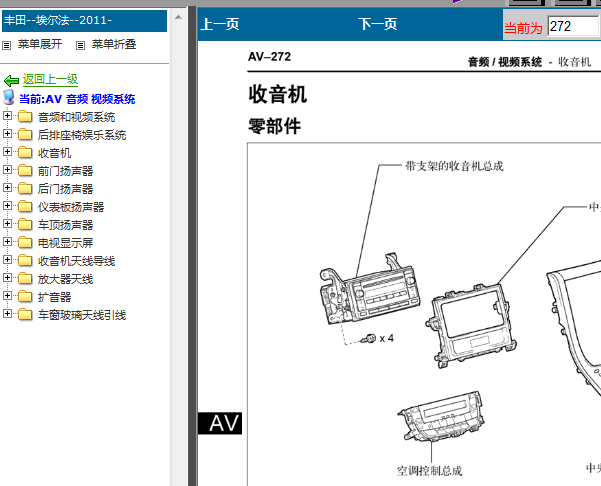Viewport: 601px width, 486px height.
Task: Expand the 后门扬声器 tree node
Action: pos(7,187)
